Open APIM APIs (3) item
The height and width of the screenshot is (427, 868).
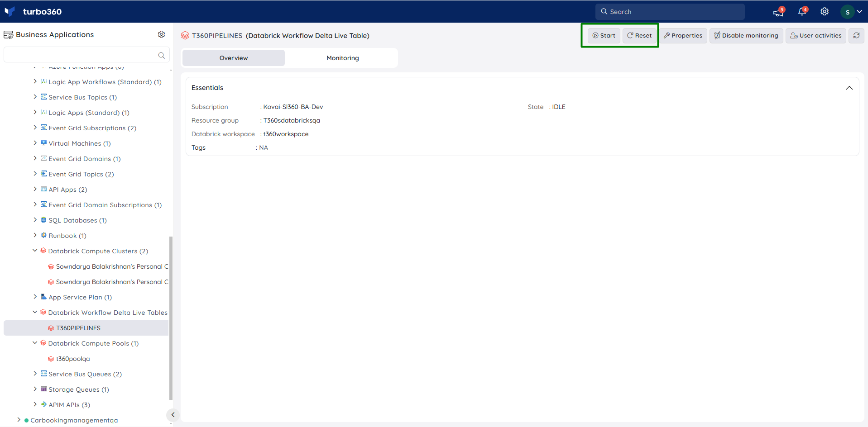coord(69,405)
